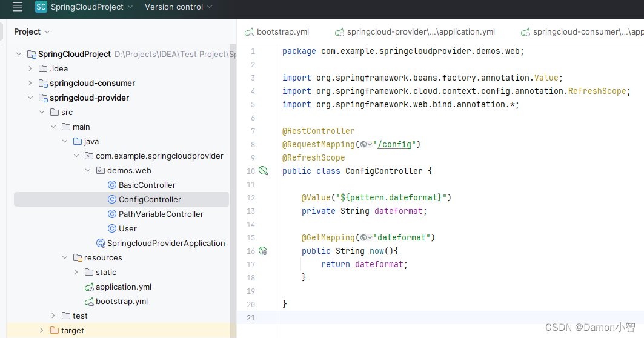Image resolution: width=644 pixels, height=338 pixels.
Task: Switch to springcloud-provider application.yml tab
Action: [420, 32]
